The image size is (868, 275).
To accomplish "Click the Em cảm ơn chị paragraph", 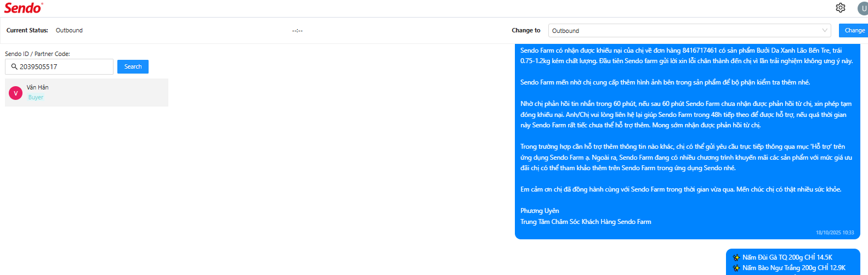I will [x=680, y=189].
